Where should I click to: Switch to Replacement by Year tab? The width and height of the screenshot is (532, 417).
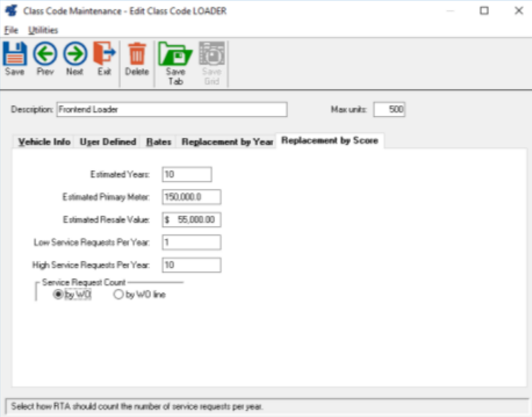point(227,142)
